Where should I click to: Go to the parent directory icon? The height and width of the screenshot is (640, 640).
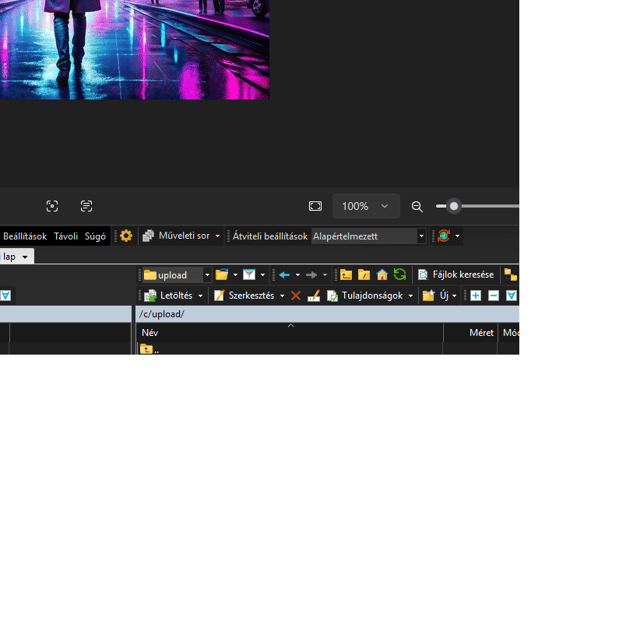[x=346, y=275]
